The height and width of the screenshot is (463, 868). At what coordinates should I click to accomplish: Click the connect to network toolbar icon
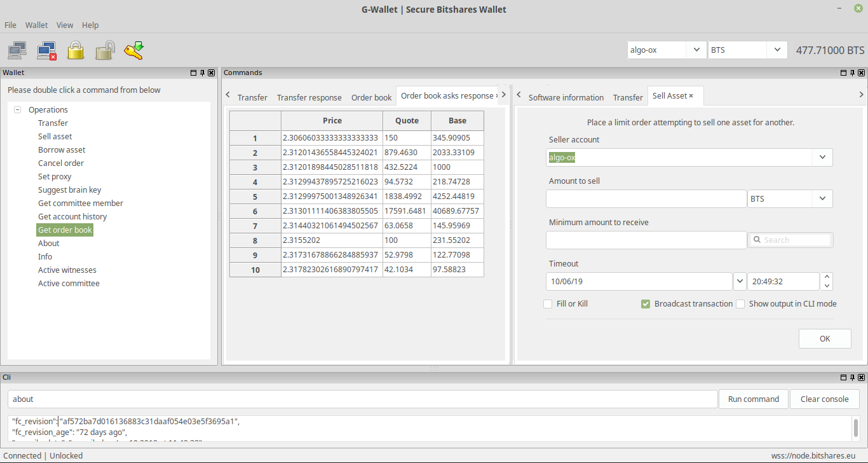17,50
